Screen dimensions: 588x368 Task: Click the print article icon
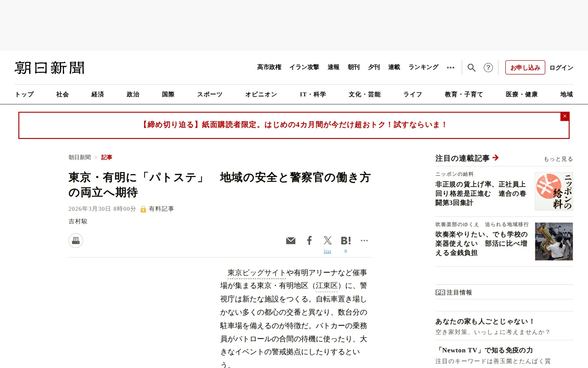(x=76, y=241)
